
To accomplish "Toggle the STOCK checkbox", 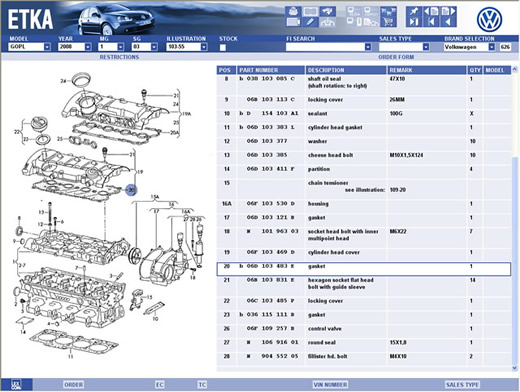I will coord(223,47).
